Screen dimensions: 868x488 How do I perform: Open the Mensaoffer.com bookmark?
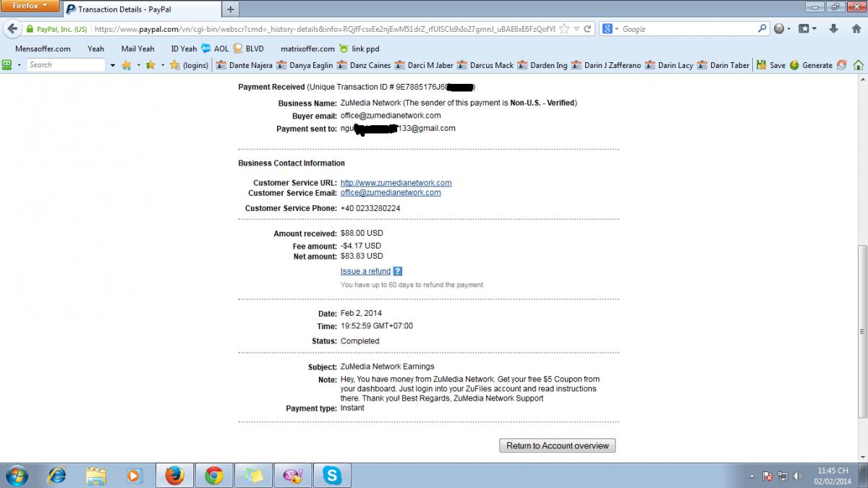[x=43, y=48]
